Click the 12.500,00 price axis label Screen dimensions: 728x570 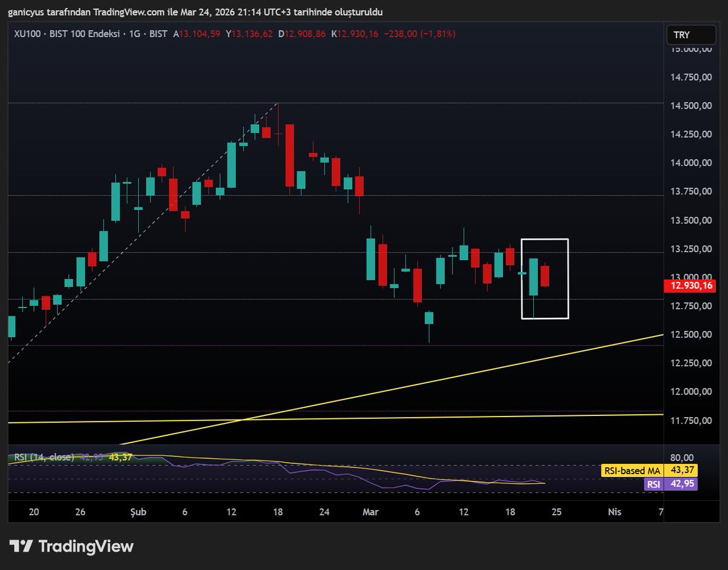[x=690, y=334]
